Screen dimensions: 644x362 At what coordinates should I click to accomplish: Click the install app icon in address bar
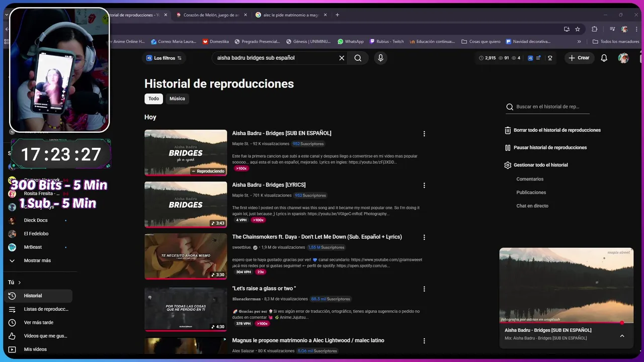pos(567,29)
